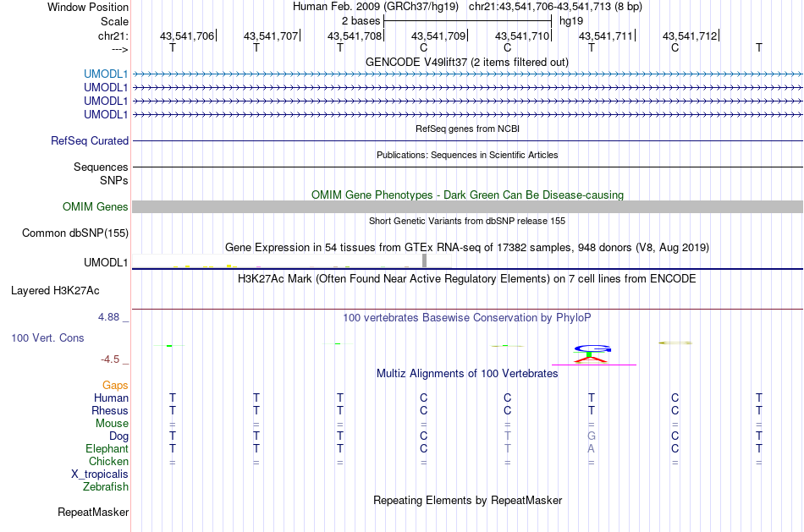Click the Elephant alignment base A
The width and height of the screenshot is (804, 532).
[x=592, y=449]
